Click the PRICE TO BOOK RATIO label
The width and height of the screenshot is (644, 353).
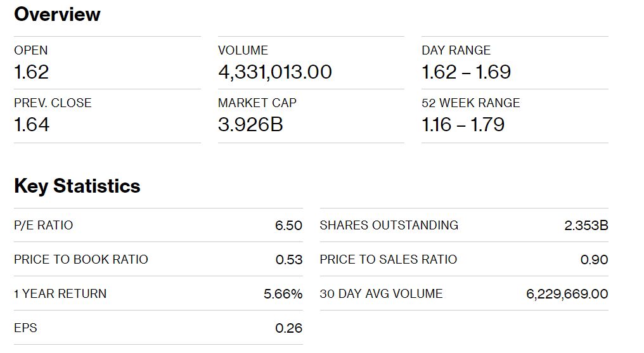[81, 259]
